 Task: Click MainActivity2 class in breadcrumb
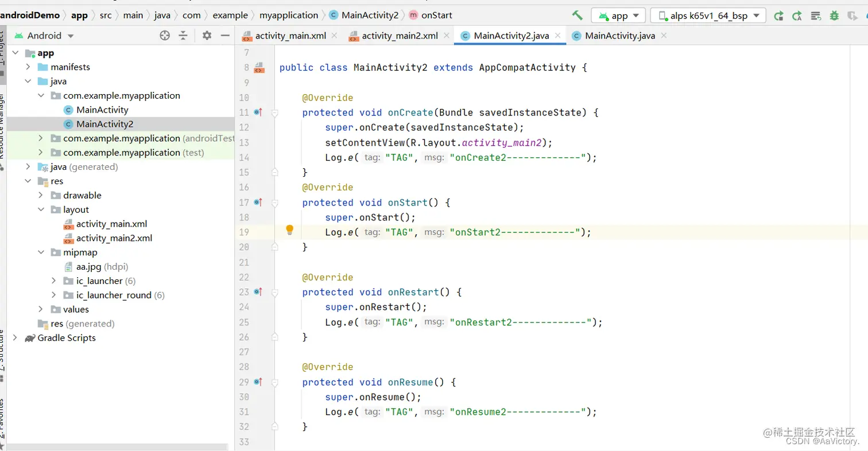(x=364, y=15)
